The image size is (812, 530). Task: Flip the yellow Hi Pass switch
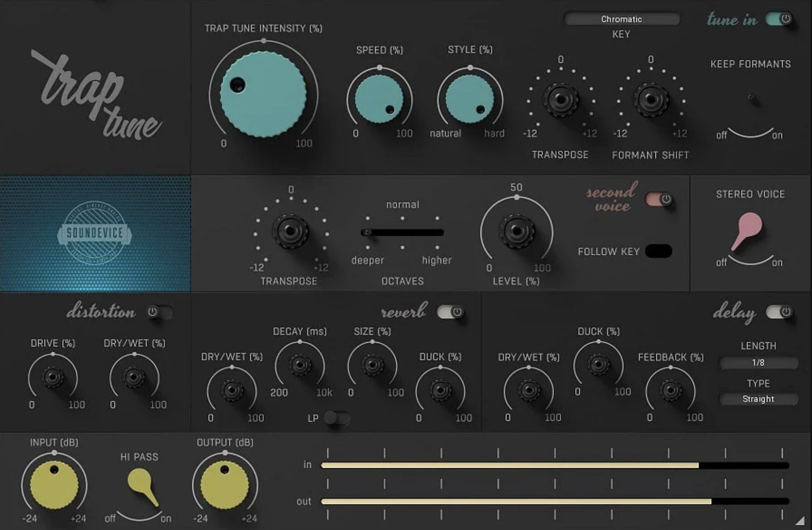(x=143, y=486)
